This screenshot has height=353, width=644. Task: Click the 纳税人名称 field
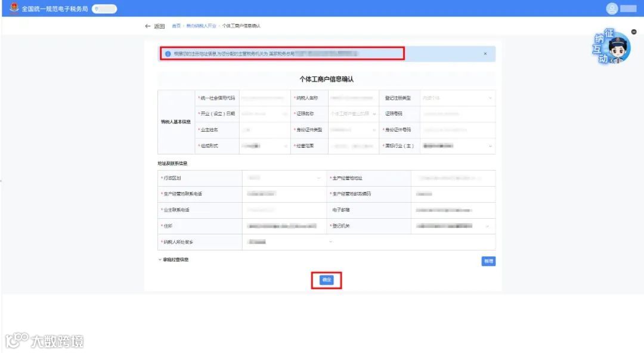coord(354,98)
